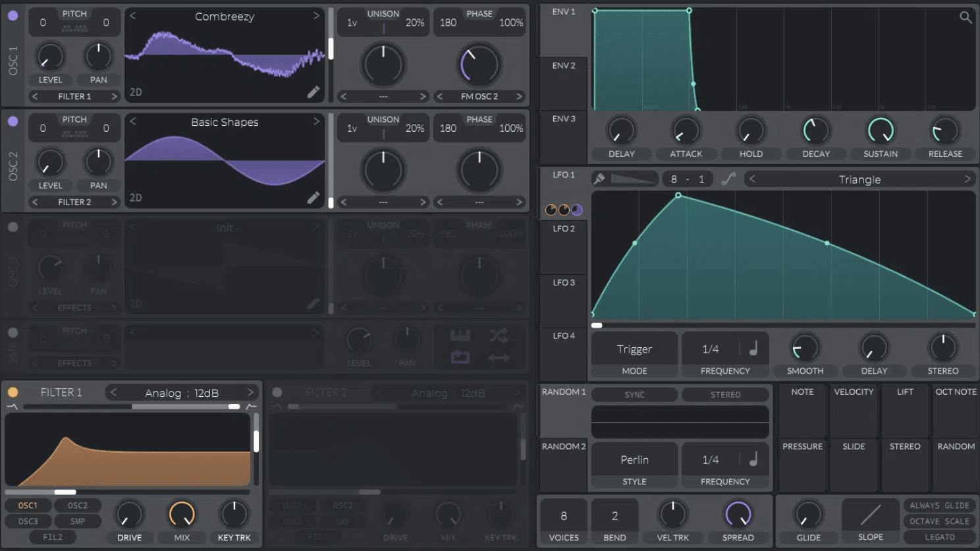Screen dimensions: 980x551
Task: Select next OSC 1 destination after FILTER 1
Action: [x=114, y=96]
